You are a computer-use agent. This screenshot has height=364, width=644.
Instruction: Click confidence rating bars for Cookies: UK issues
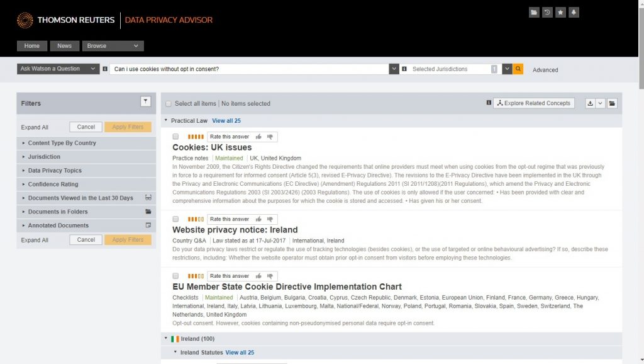196,137
